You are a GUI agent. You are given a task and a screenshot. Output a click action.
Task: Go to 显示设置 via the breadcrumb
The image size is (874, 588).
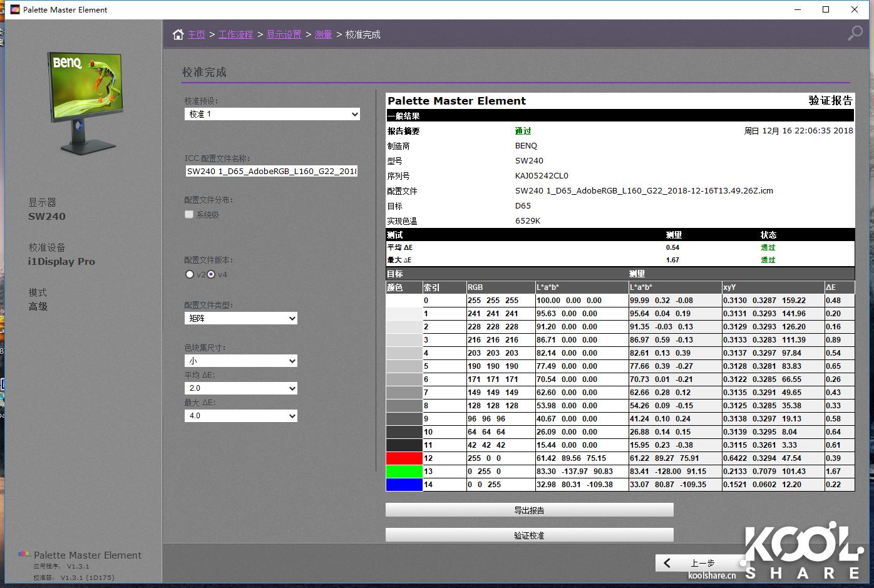click(284, 34)
